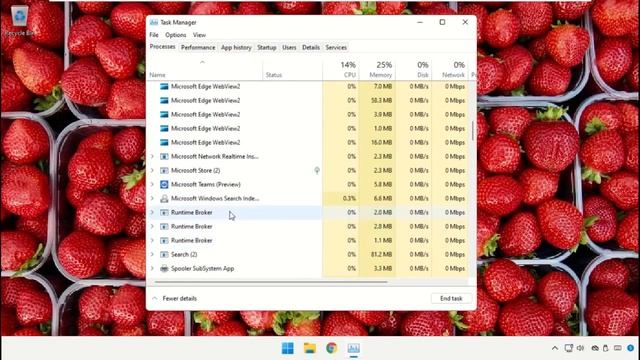The height and width of the screenshot is (360, 640).
Task: Expand Microsoft Network Realtime Inspection row
Action: coord(152,156)
